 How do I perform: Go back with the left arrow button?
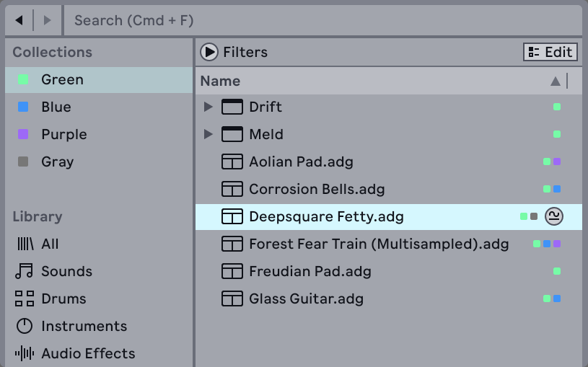(x=19, y=20)
